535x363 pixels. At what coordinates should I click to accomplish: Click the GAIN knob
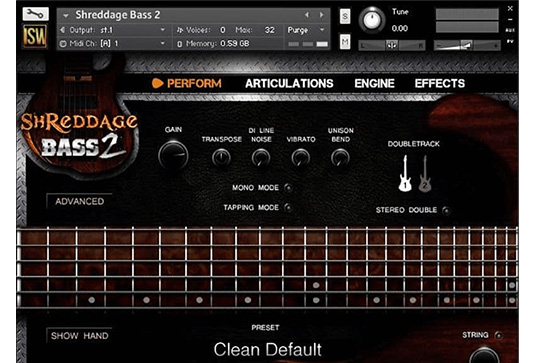173,155
